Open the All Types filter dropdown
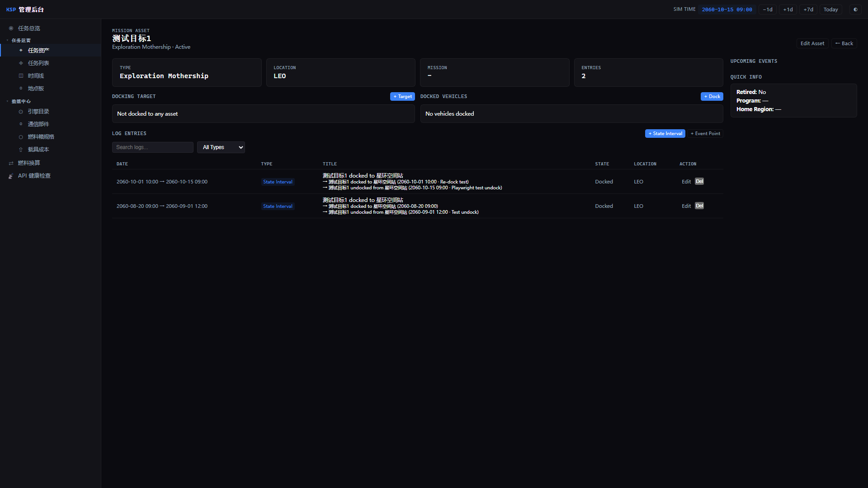Screen dimensions: 868x488 221,147
